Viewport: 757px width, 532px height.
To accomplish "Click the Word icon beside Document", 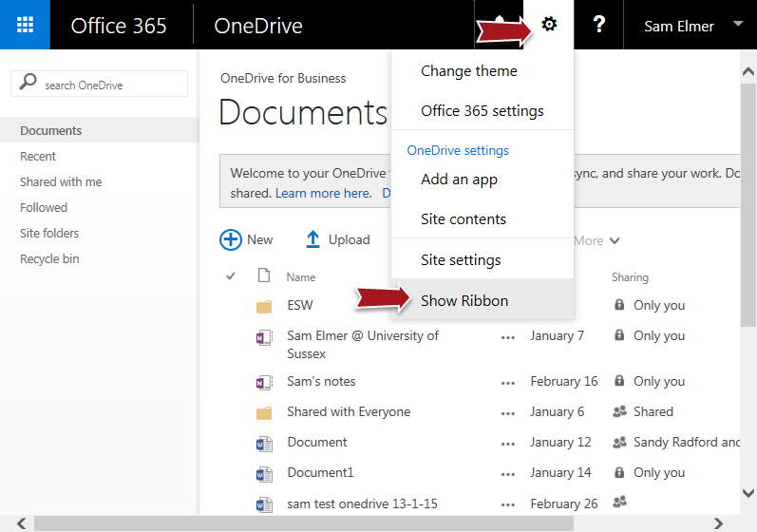I will [264, 443].
